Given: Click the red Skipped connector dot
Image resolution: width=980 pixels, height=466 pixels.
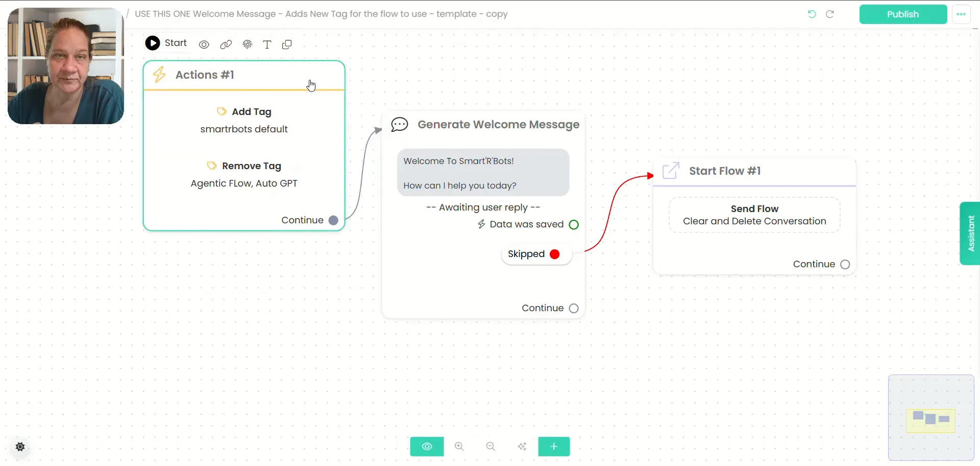Looking at the screenshot, I should click(555, 254).
